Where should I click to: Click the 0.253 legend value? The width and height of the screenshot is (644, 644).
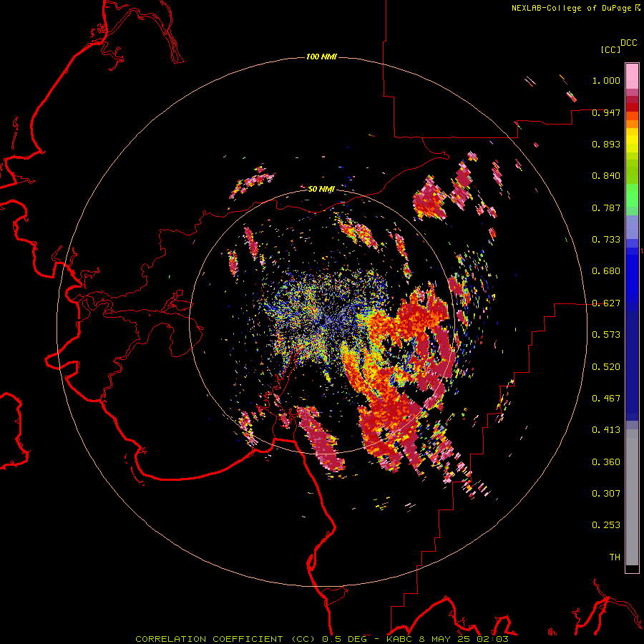point(606,525)
